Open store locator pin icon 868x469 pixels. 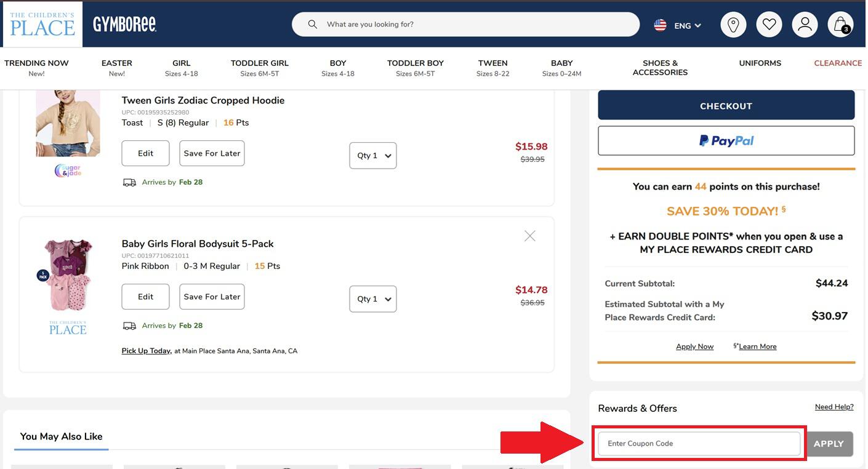click(733, 25)
